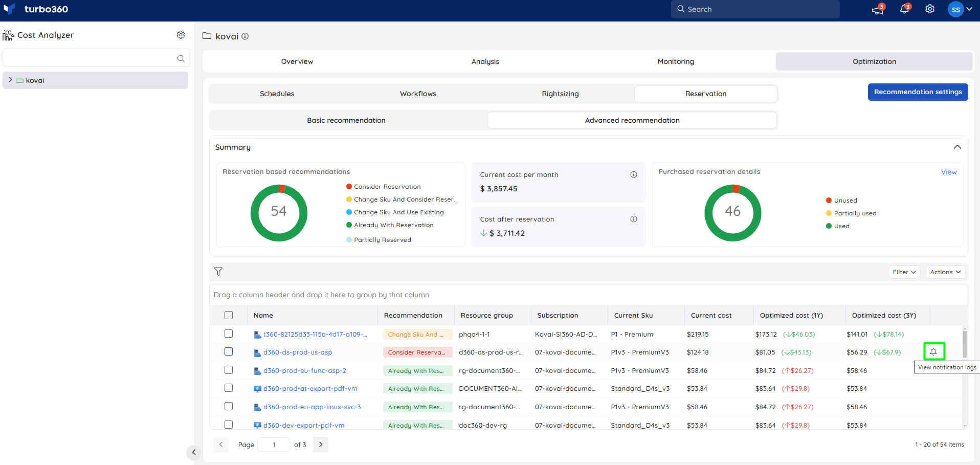Image resolution: width=980 pixels, height=465 pixels.
Task: Open the global settings gear icon
Action: (930, 9)
